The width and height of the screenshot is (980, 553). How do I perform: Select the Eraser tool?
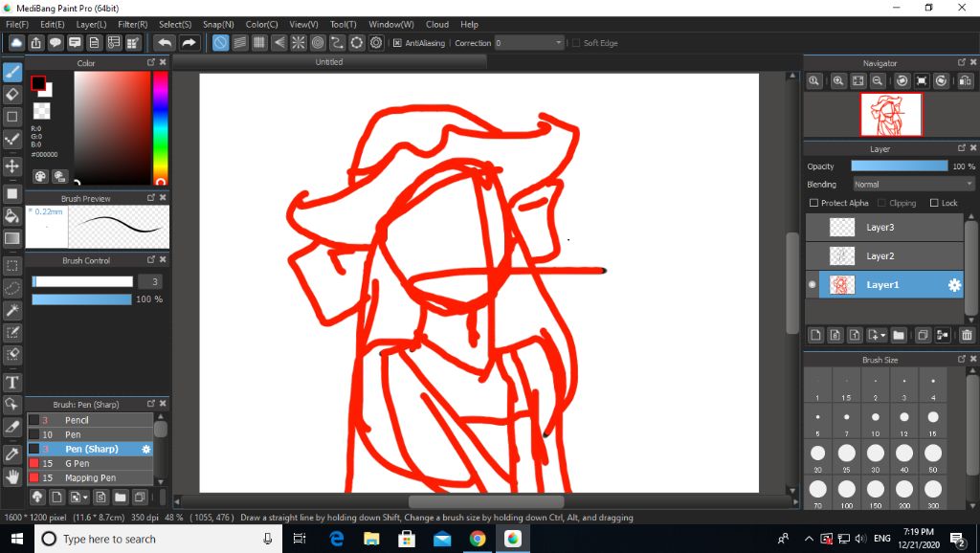point(11,95)
